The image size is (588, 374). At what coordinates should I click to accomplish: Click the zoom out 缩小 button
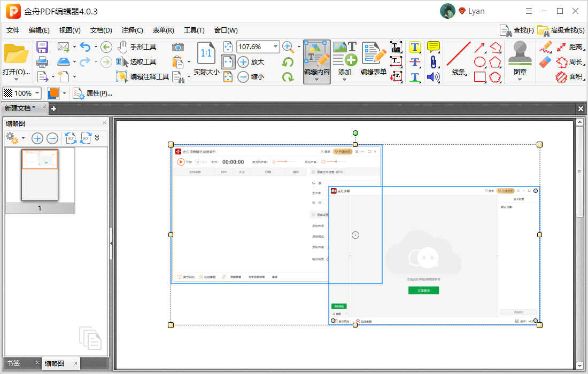point(251,77)
